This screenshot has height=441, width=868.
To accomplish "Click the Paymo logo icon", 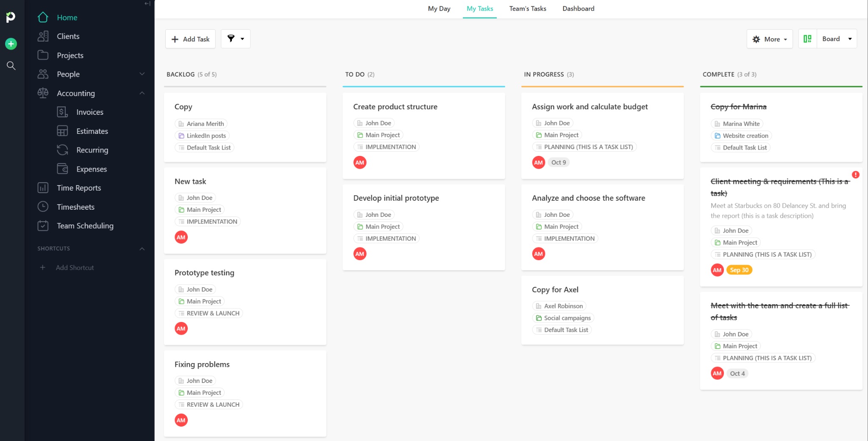I will (x=11, y=17).
